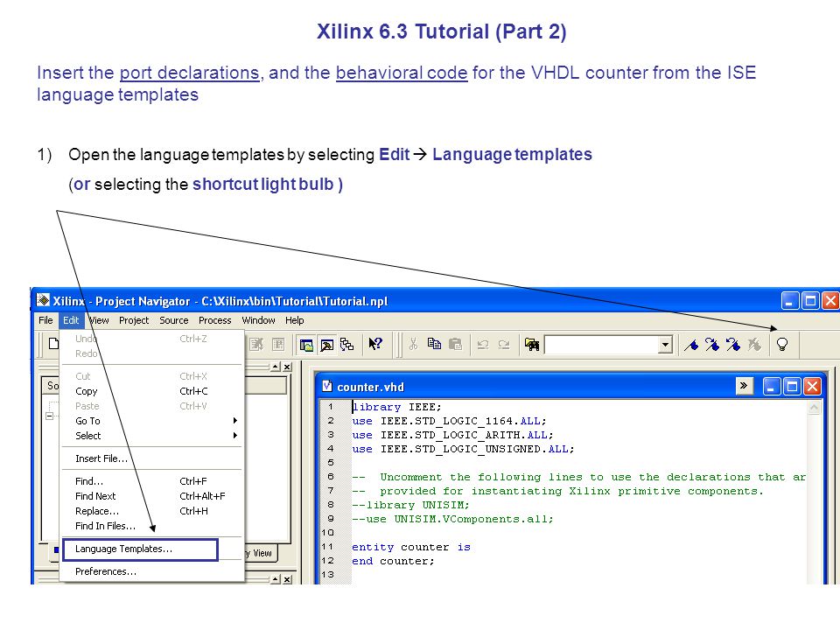This screenshot has width=840, height=630.
Task: Click the second window-layout toolbar icon
Action: [x=326, y=345]
